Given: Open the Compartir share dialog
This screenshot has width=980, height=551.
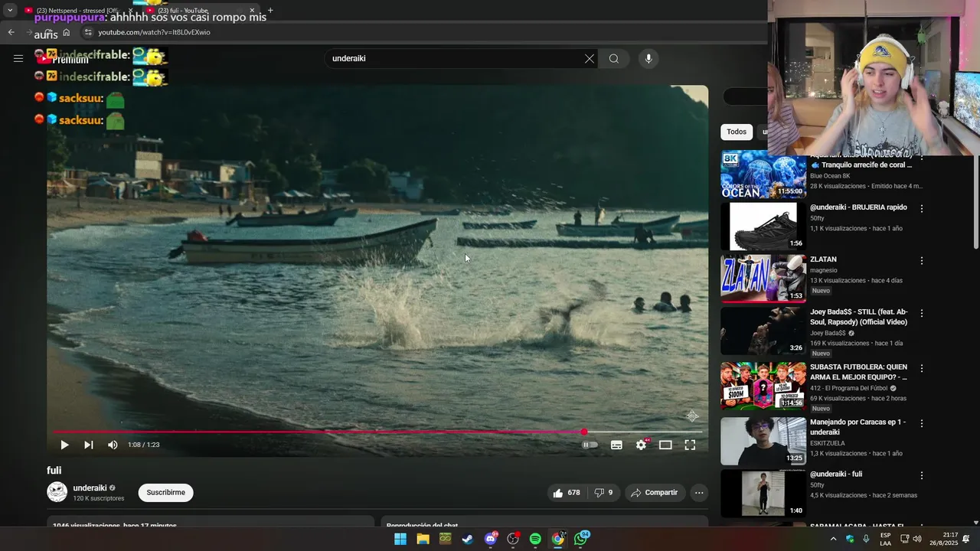Looking at the screenshot, I should pyautogui.click(x=655, y=493).
